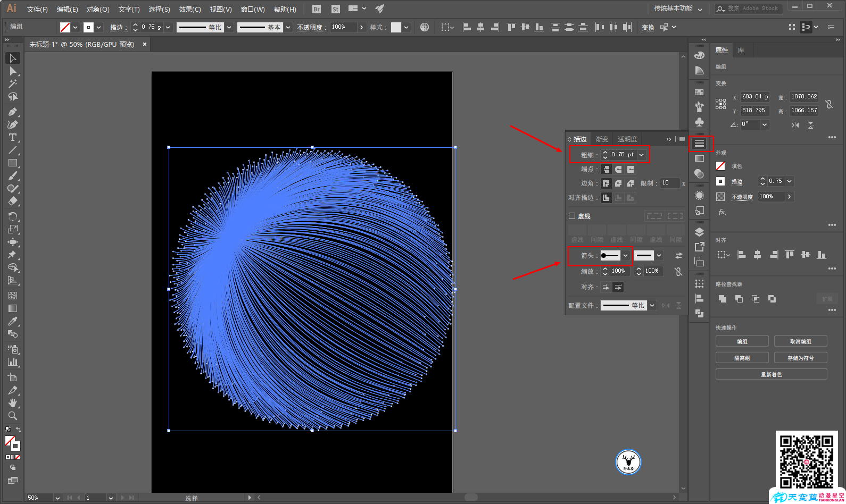This screenshot has height=504, width=846.
Task: Switch to the 库 tab
Action: pyautogui.click(x=741, y=51)
